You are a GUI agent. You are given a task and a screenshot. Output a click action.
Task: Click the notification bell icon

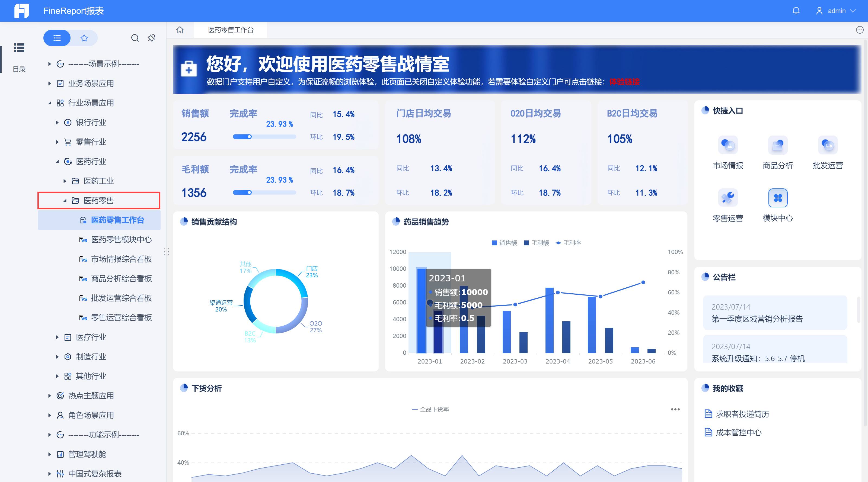click(x=796, y=11)
